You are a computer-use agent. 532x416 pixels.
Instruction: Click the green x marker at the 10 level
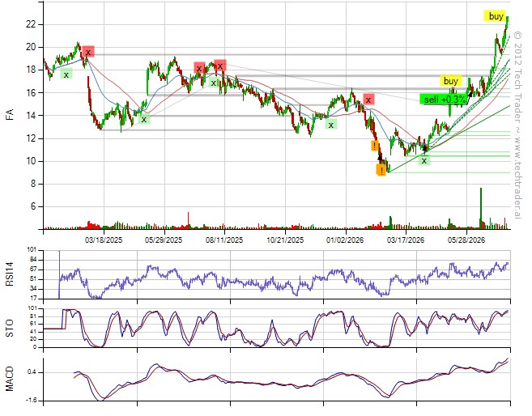pos(423,161)
